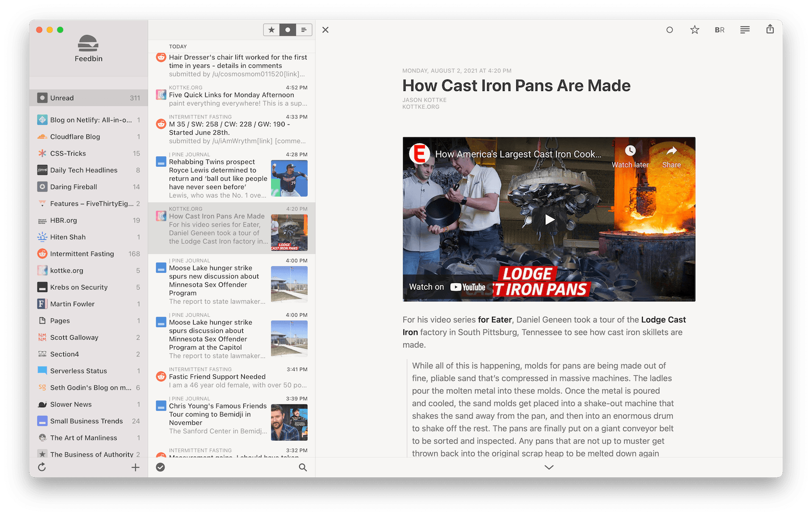The height and width of the screenshot is (516, 812).
Task: Open Serverless Status feed
Action: tap(88, 371)
